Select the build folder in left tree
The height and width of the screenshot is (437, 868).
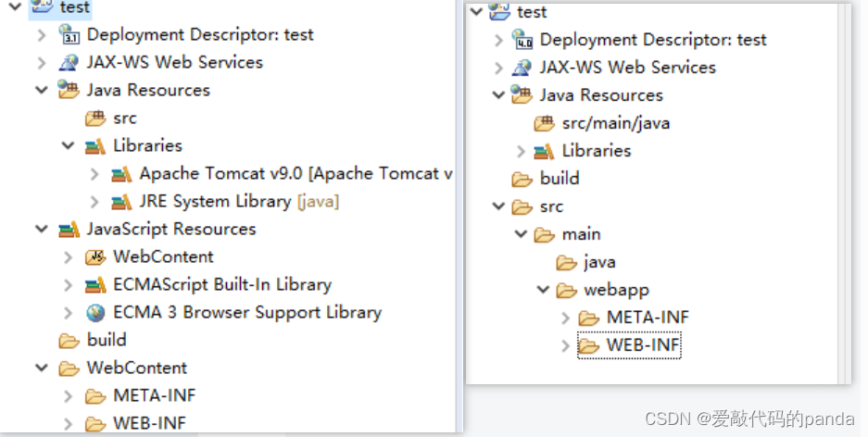(93, 340)
